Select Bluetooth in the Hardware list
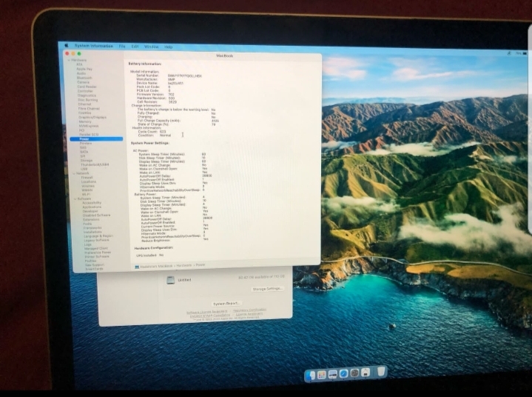The image size is (532, 397). [84, 78]
